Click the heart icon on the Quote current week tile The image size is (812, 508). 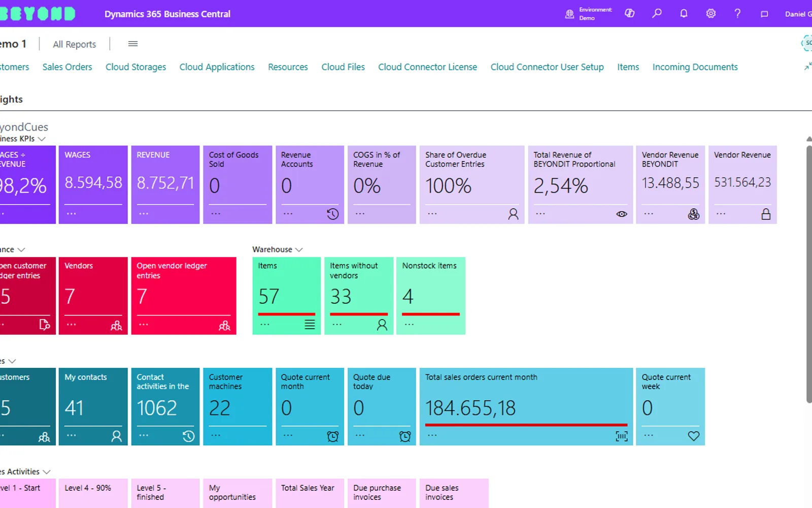pos(693,436)
